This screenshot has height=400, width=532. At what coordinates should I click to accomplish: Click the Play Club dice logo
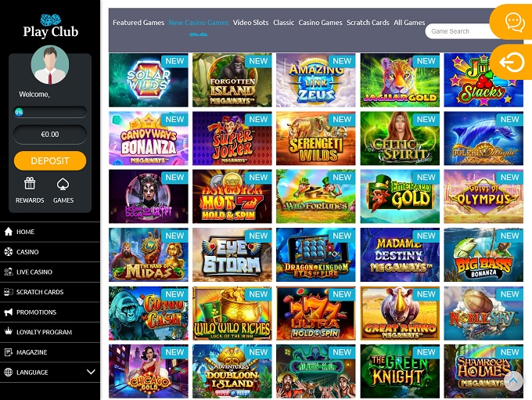[x=51, y=26]
